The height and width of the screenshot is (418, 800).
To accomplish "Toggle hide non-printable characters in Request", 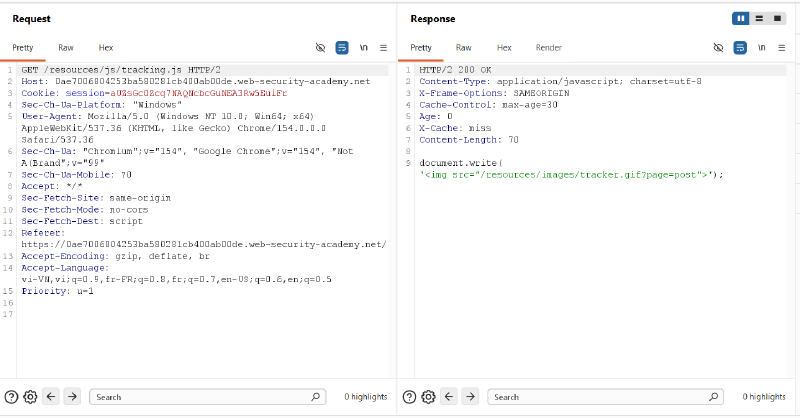I will [320, 47].
